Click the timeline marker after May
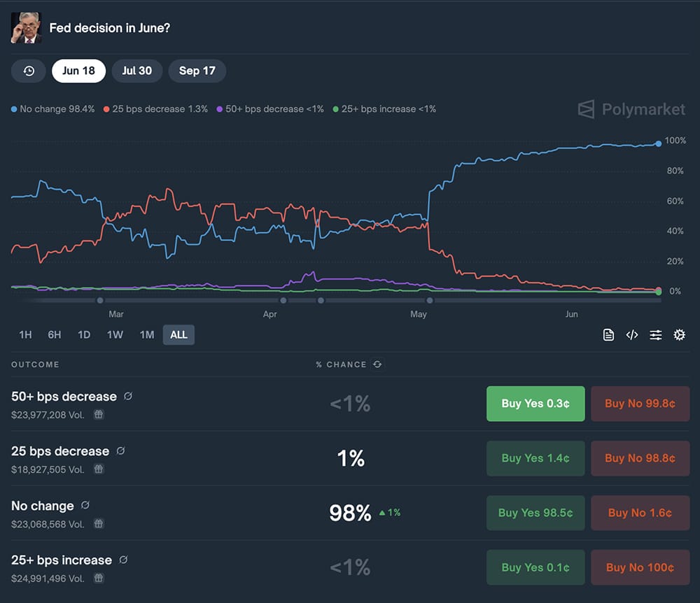The width and height of the screenshot is (700, 603). (430, 301)
